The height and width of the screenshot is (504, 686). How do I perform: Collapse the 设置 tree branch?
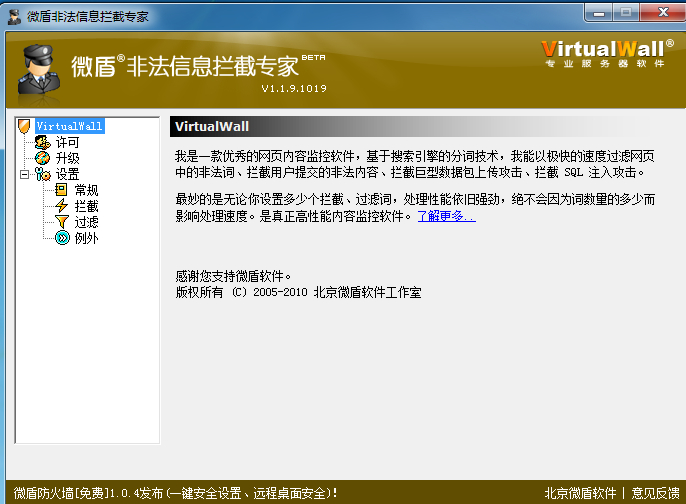(24, 174)
